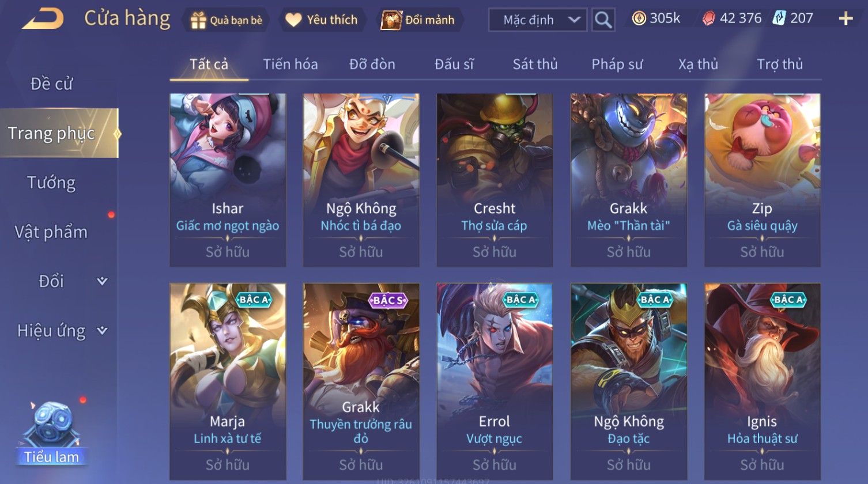Select the Xạ thủ category tab
Screen dimensions: 868x484
pos(698,64)
